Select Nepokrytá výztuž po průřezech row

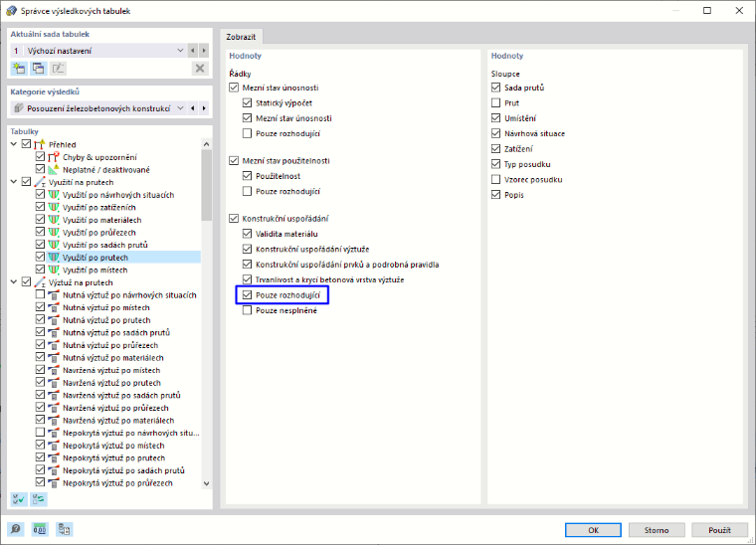pos(117,482)
